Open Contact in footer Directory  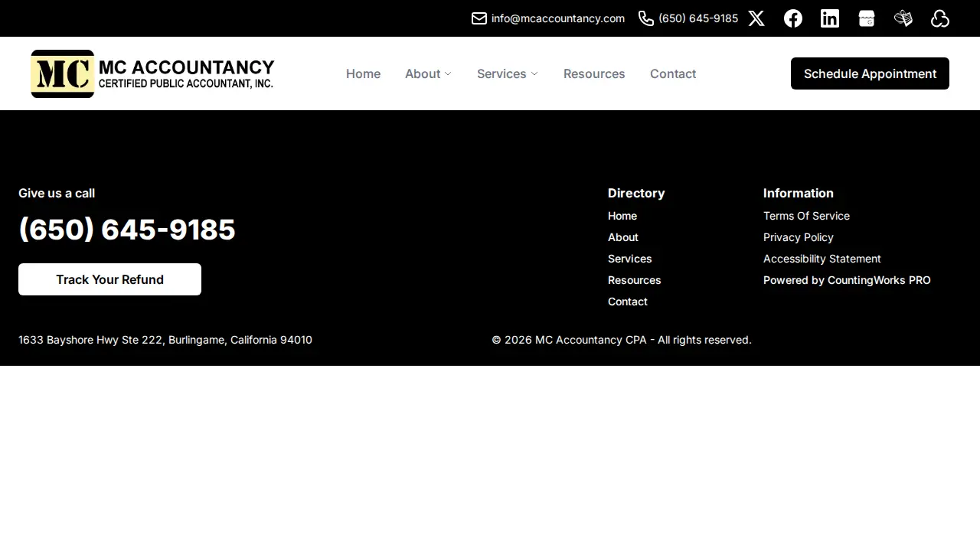point(628,302)
